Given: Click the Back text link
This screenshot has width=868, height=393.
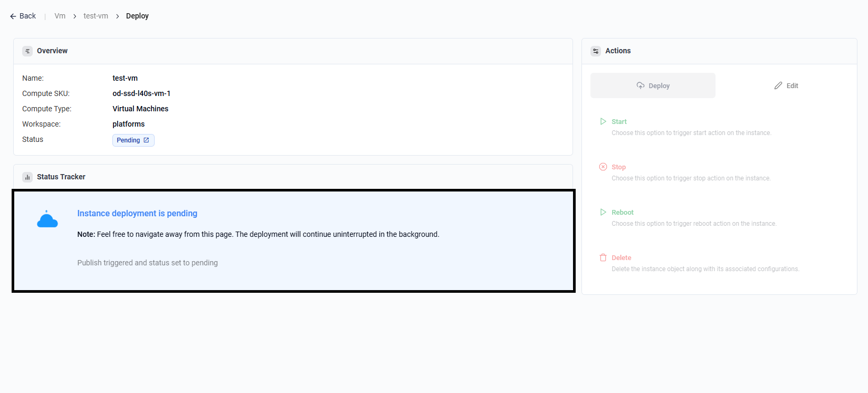Looking at the screenshot, I should click(27, 16).
